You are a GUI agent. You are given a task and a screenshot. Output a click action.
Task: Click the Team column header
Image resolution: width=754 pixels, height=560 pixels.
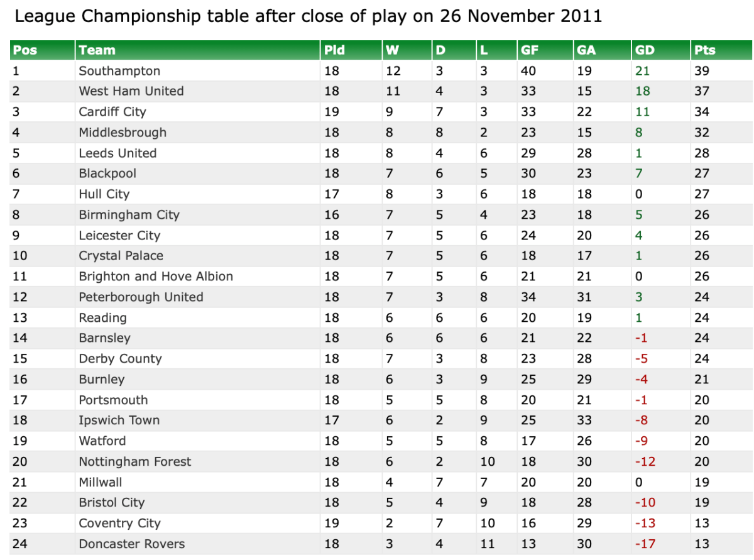pos(97,50)
